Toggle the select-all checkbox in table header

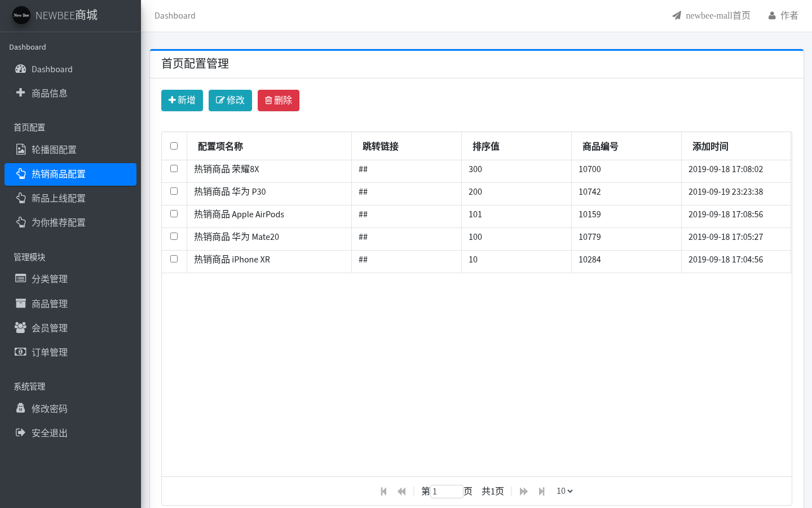[174, 146]
